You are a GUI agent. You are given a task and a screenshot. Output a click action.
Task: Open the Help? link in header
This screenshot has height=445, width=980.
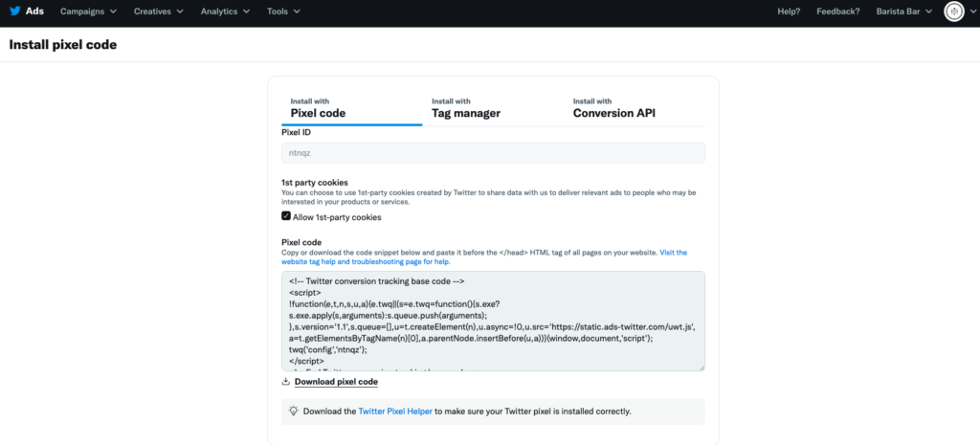coord(789,11)
